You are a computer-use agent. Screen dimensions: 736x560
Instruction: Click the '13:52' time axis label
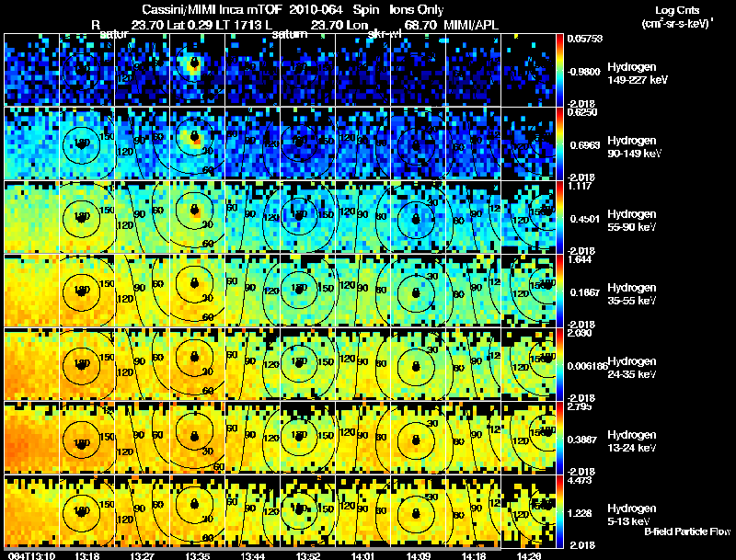click(x=308, y=556)
